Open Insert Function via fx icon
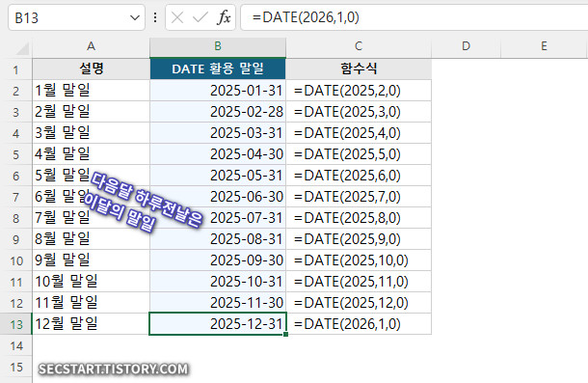This screenshot has height=383, width=588. click(x=224, y=17)
